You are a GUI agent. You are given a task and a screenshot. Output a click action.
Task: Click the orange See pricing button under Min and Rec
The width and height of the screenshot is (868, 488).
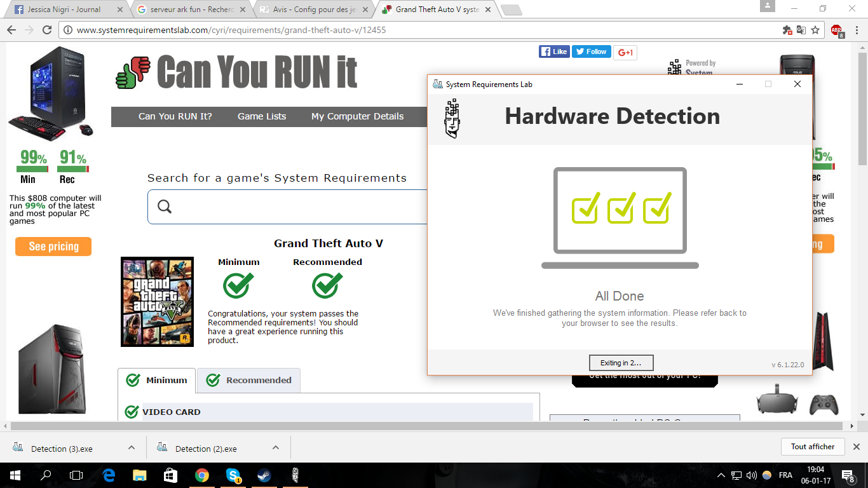[x=53, y=247]
